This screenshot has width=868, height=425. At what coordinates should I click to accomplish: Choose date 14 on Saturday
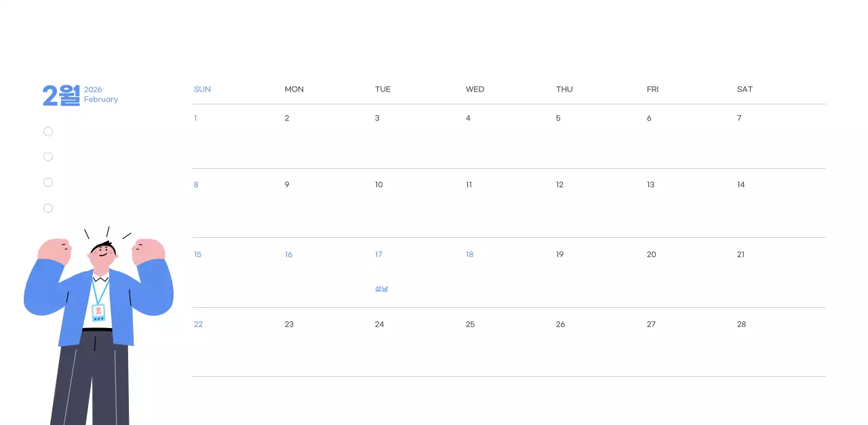(741, 185)
